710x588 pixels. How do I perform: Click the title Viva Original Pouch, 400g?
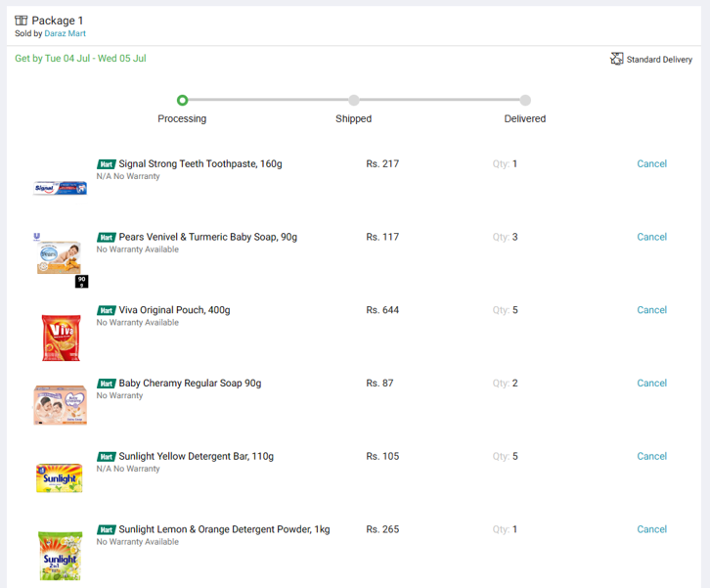[x=174, y=310]
